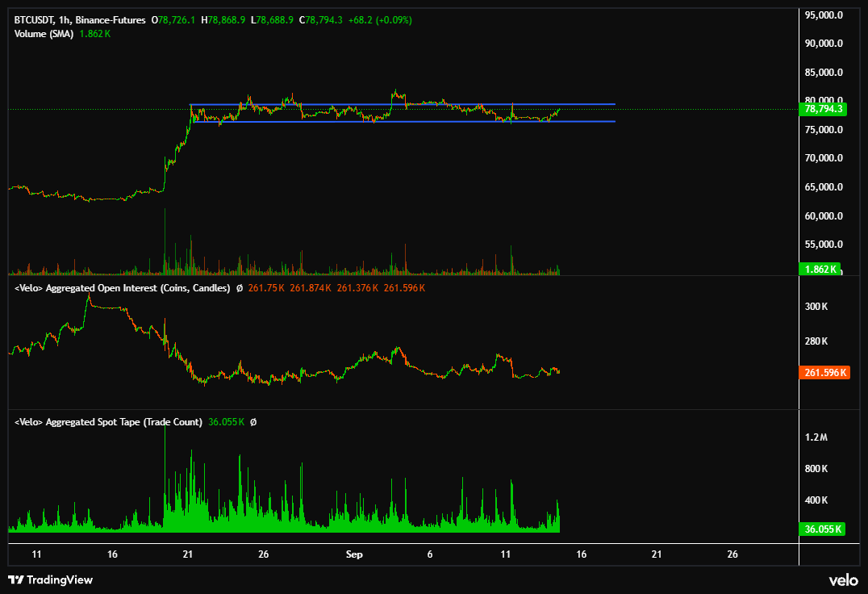
Task: Click the low price value 78,688.9
Action: [x=275, y=20]
